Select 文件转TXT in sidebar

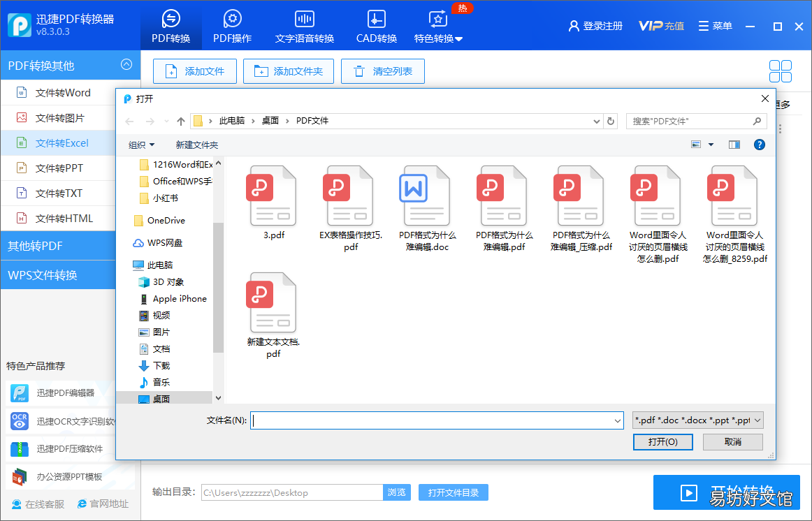coord(59,193)
